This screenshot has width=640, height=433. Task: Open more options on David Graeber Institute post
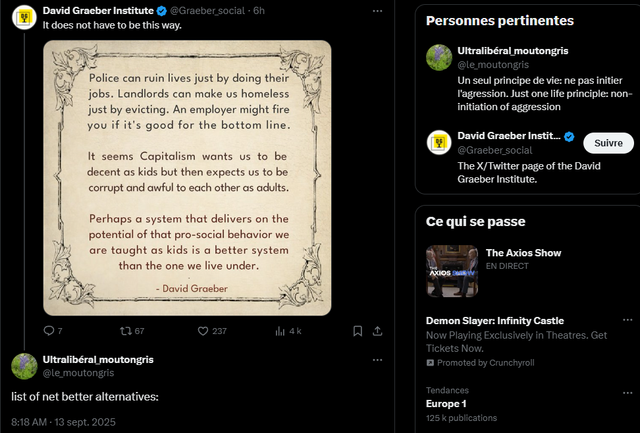point(377,10)
